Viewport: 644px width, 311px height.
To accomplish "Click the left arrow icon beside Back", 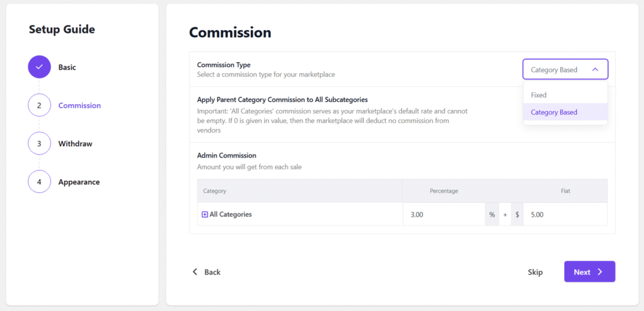I will coord(195,272).
